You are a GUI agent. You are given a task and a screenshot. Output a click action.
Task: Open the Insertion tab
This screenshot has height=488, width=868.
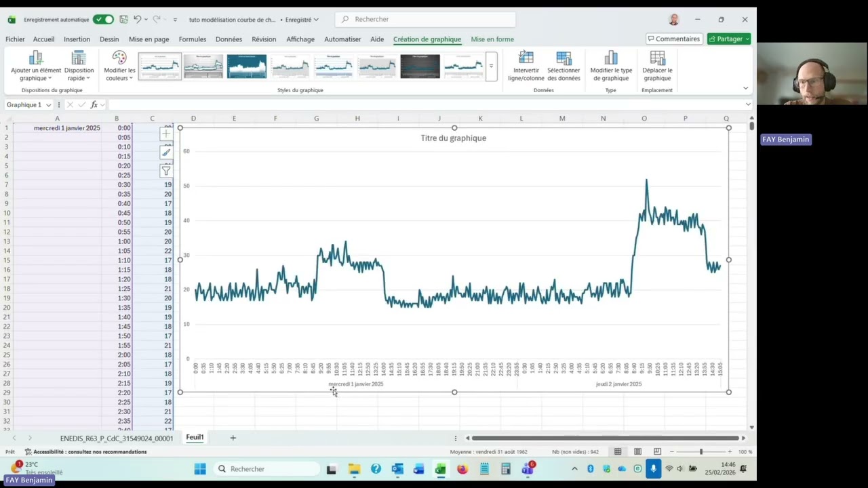pos(77,39)
